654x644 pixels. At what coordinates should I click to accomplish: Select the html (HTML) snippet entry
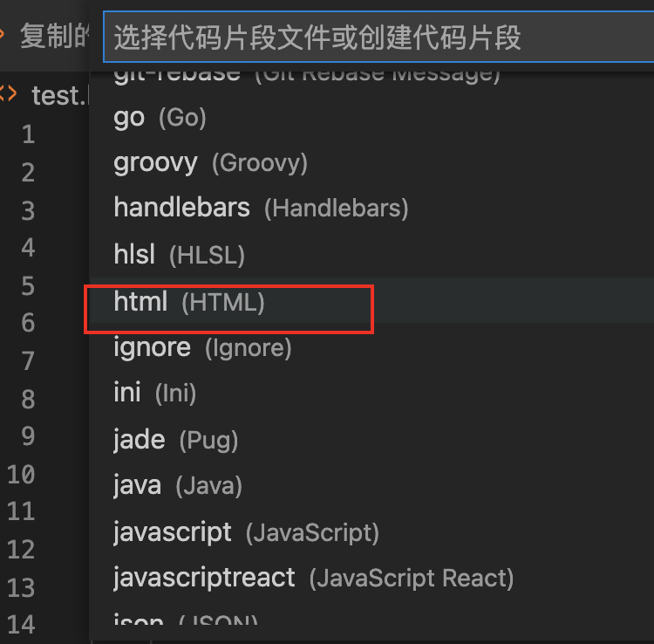tap(372, 300)
